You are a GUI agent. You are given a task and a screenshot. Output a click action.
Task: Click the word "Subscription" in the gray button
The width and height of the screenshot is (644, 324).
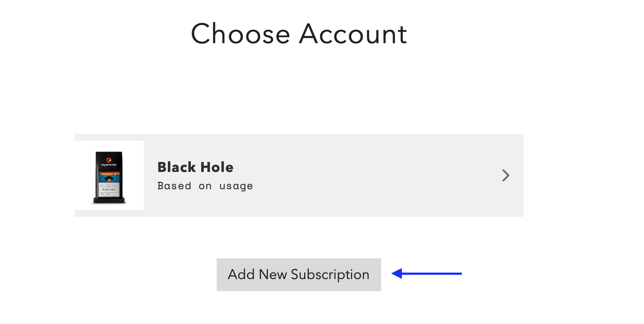pos(330,275)
